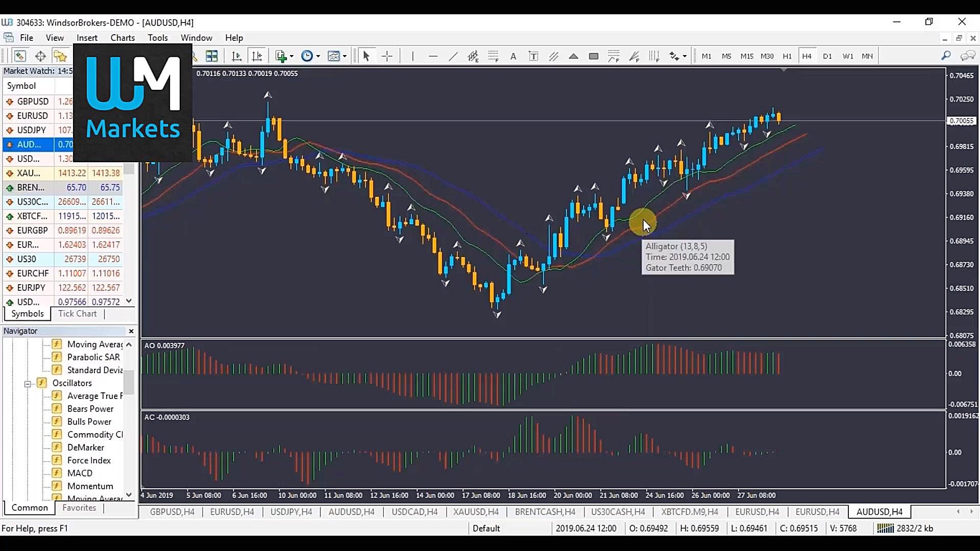Select the MACD indicator in Navigator

pos(80,473)
